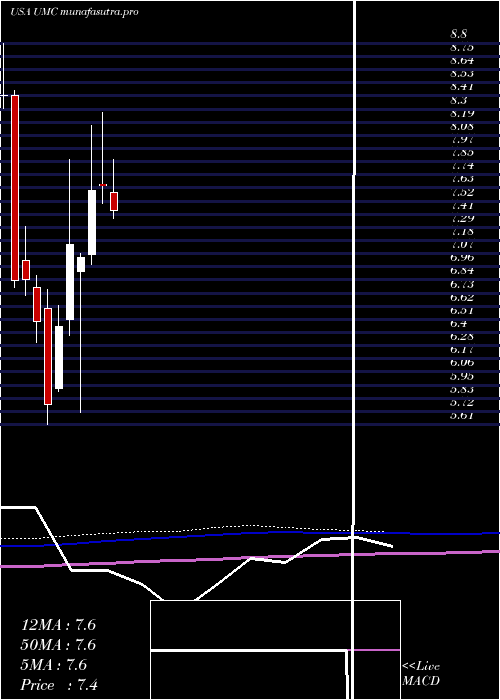Click the 6.62 price axis label
The width and height of the screenshot is (500, 700).
click(462, 297)
